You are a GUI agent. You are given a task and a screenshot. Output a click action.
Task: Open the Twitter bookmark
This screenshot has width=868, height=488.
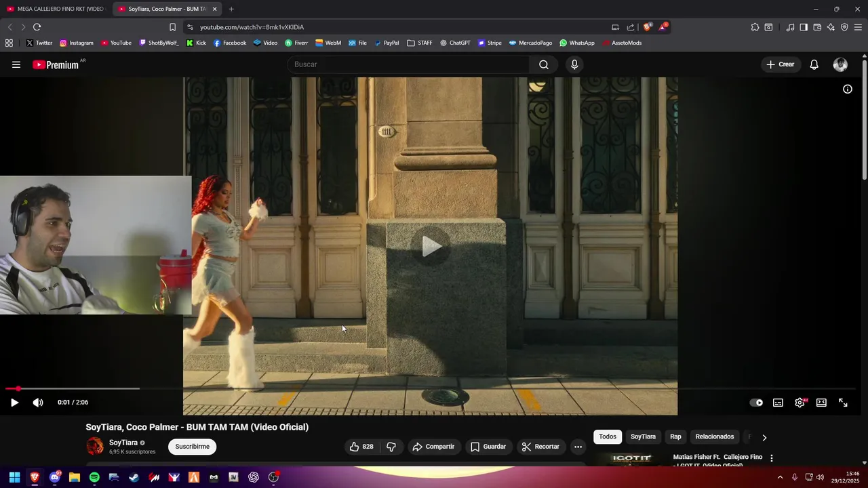(x=39, y=43)
